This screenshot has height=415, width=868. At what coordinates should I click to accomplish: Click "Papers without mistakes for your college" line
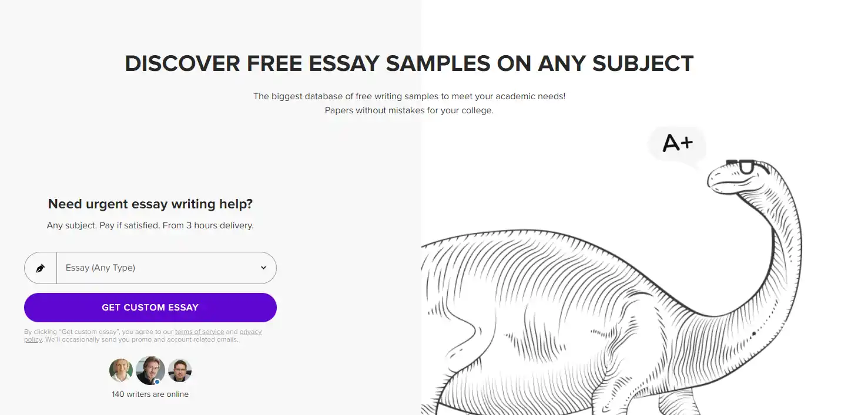point(409,110)
